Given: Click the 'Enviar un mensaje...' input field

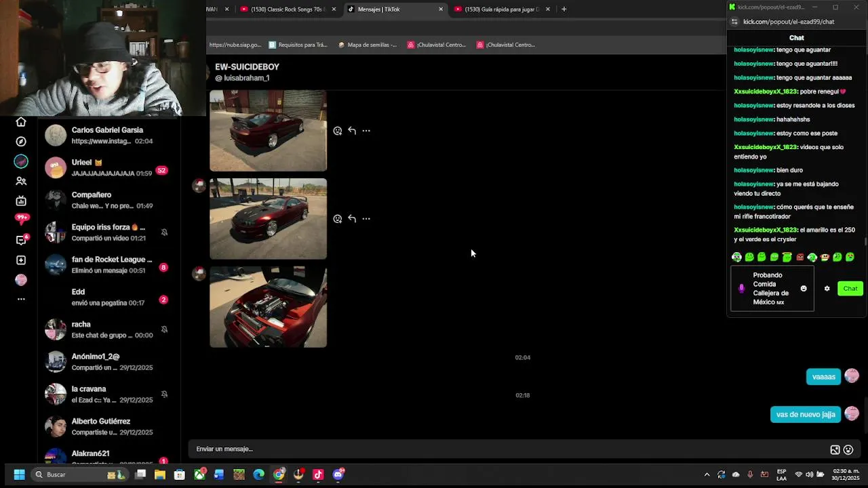Looking at the screenshot, I should coord(509,449).
